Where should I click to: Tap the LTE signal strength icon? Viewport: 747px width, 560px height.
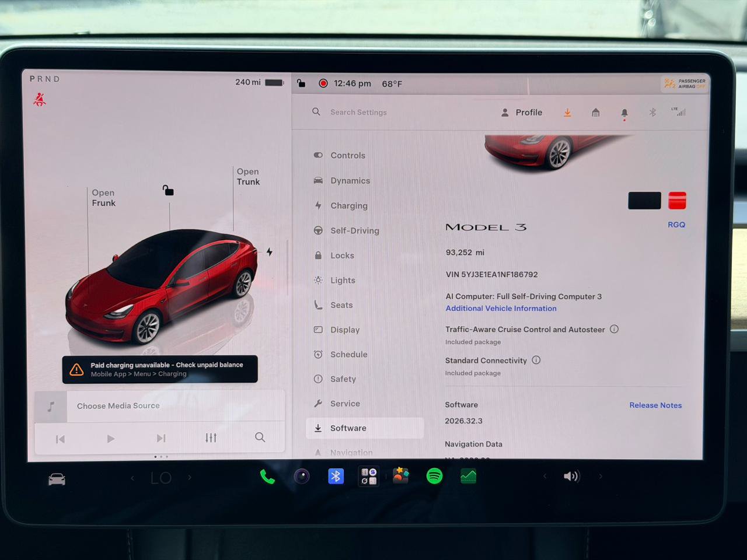pyautogui.click(x=679, y=111)
